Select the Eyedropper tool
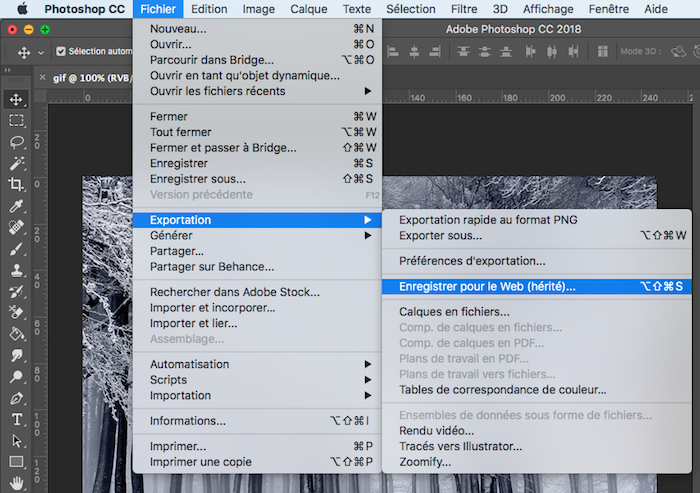 [17, 206]
